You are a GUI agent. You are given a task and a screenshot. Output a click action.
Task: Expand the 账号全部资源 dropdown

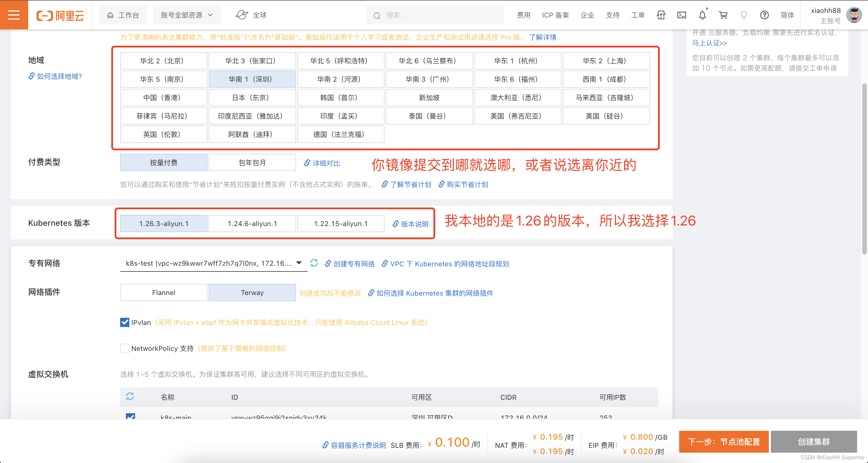[187, 15]
